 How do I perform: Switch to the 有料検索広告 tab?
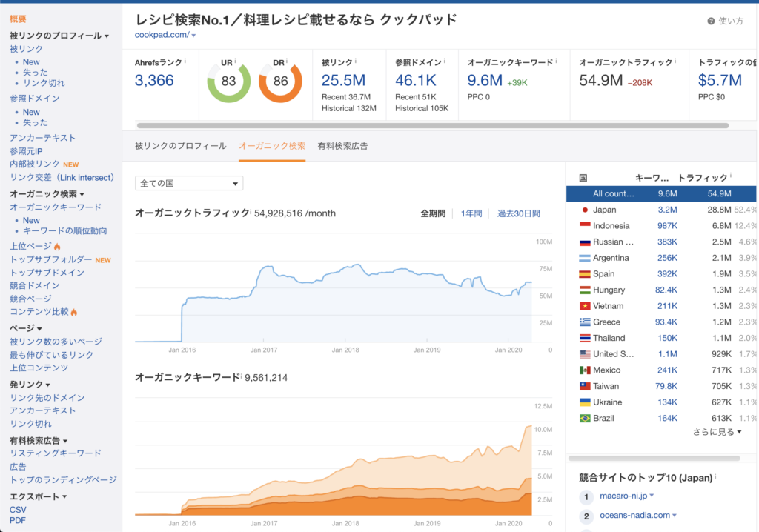coord(342,146)
